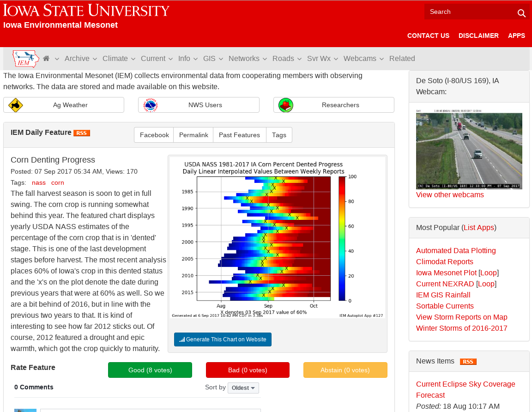Open the News Items RSS badge

pyautogui.click(x=468, y=362)
